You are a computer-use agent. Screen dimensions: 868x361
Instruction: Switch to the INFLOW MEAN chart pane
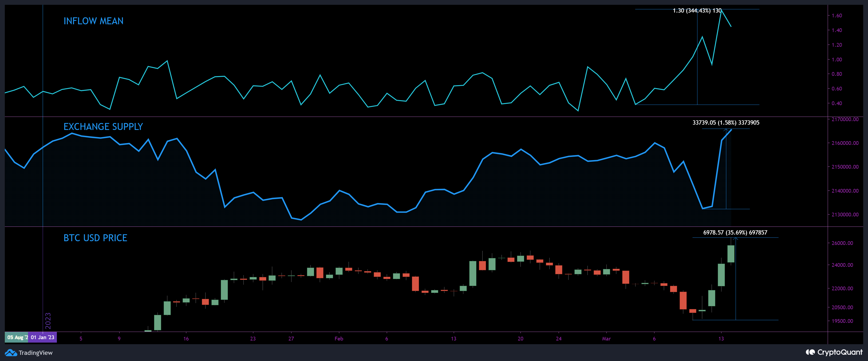tap(404, 61)
